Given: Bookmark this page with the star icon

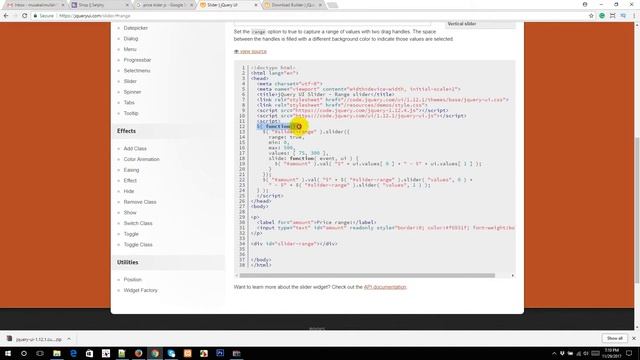Looking at the screenshot, I should pos(591,16).
